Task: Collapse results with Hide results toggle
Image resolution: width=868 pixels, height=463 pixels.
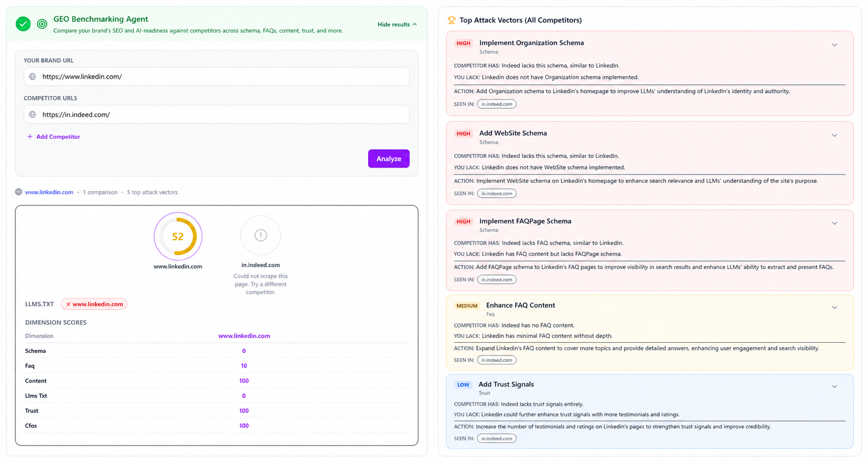Action: point(397,24)
